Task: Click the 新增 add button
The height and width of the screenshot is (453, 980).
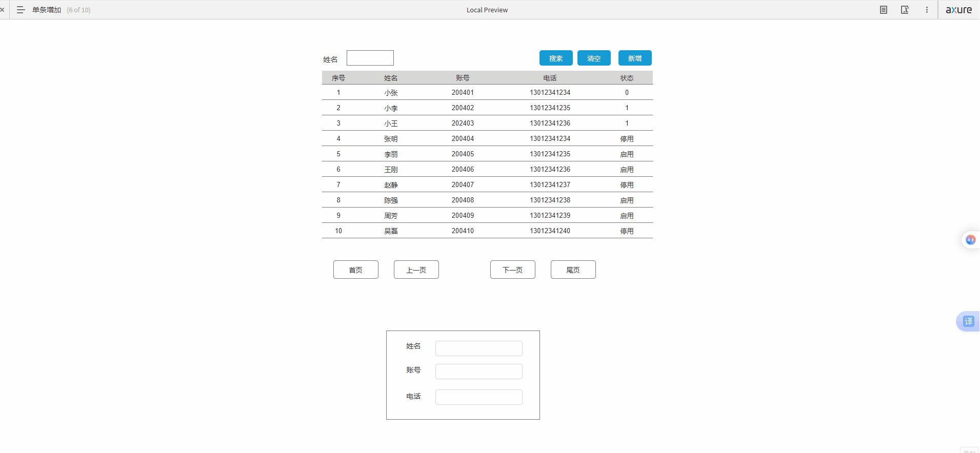Action: point(635,58)
